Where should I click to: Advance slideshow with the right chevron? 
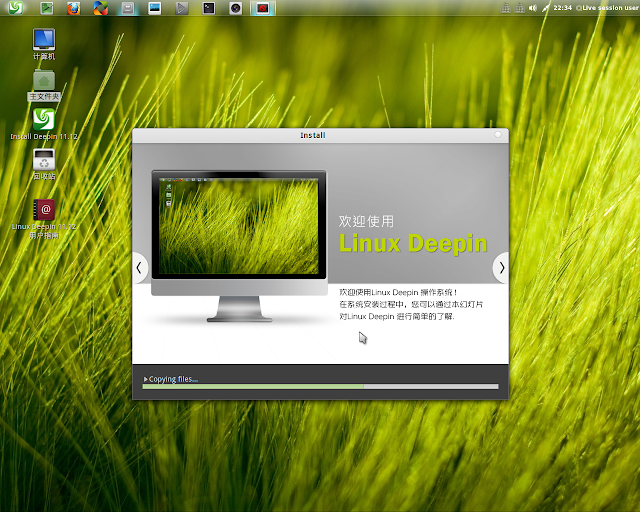pos(502,268)
